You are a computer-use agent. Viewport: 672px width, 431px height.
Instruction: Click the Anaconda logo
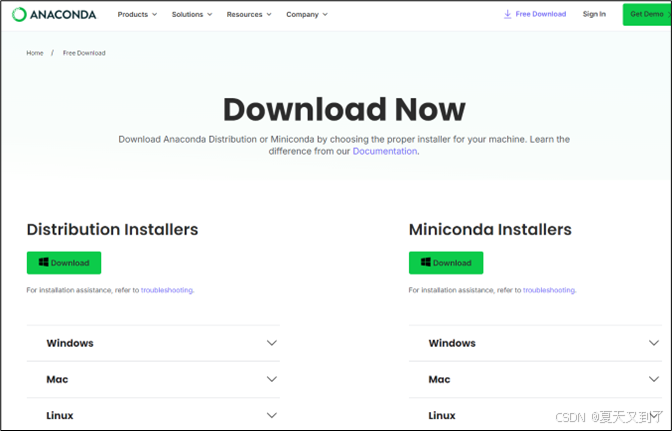coord(54,15)
